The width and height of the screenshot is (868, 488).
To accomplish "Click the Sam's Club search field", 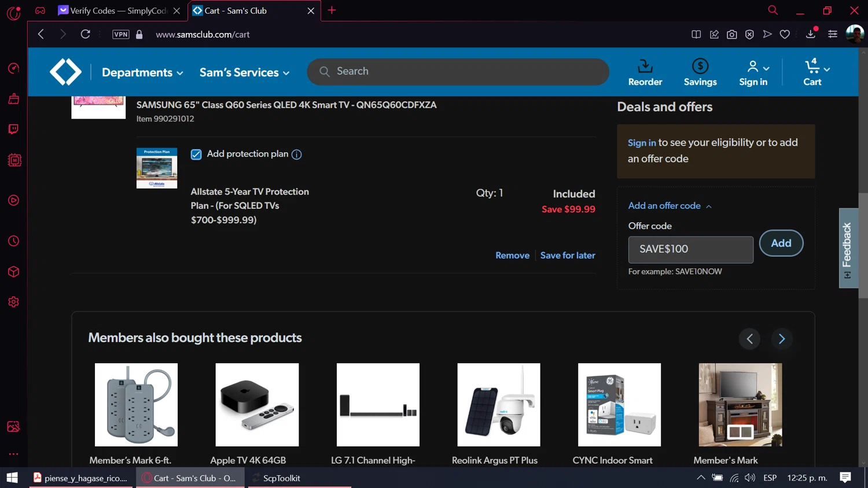I will [458, 71].
